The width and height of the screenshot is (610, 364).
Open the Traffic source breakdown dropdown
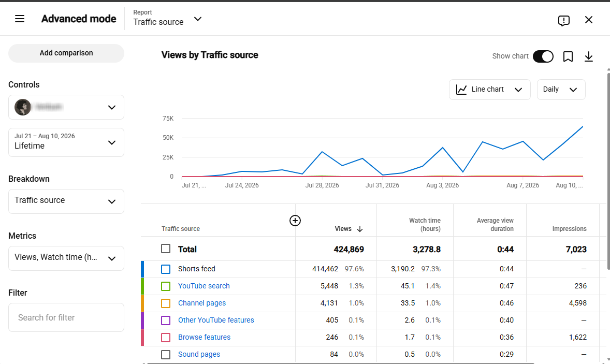[66, 201]
